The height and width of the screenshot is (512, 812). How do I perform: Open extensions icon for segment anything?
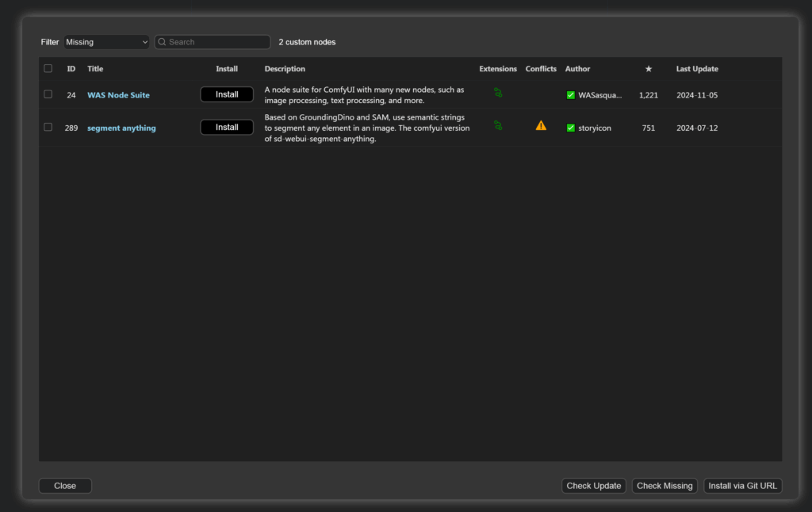pyautogui.click(x=498, y=125)
